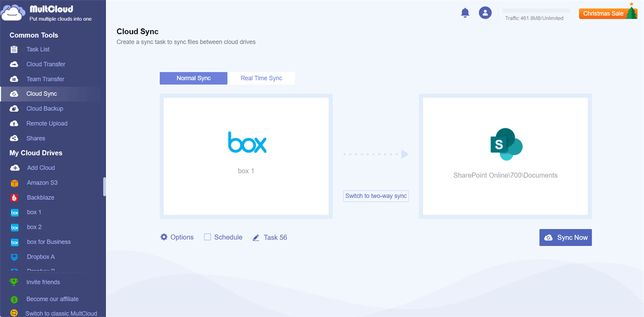
Task: Click the Schedule label text
Action: click(228, 237)
